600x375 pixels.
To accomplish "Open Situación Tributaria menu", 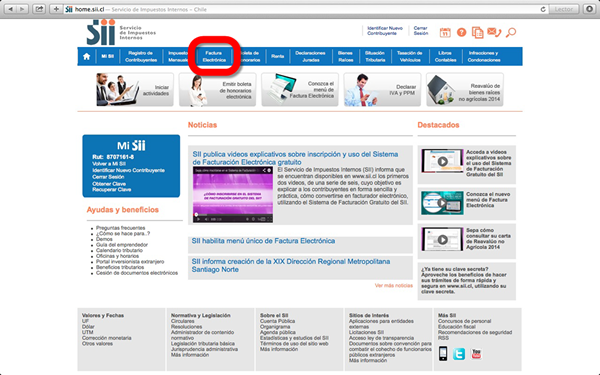I will pos(375,56).
